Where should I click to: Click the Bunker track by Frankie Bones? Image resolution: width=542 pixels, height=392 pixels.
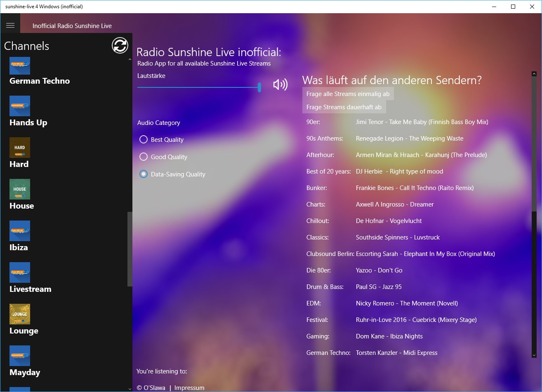[415, 188]
